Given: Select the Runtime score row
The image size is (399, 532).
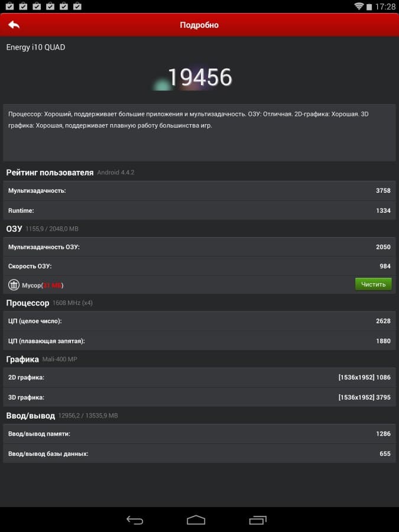Looking at the screenshot, I should [199, 210].
